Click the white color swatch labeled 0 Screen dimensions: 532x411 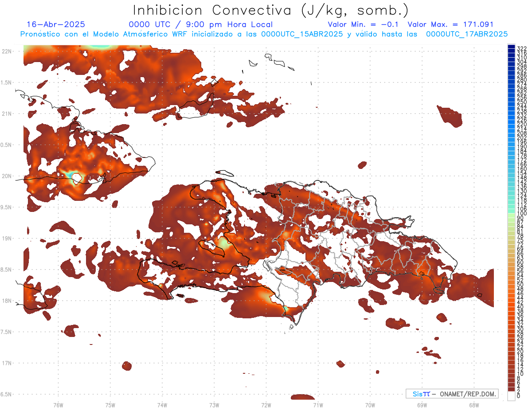(511, 395)
